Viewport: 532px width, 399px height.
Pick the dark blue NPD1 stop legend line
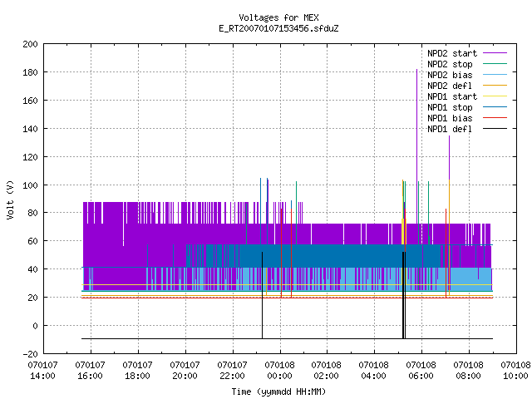point(495,107)
